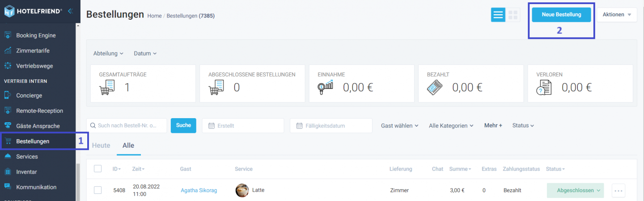This screenshot has height=201, width=644.
Task: Click the Suche button
Action: click(x=183, y=125)
